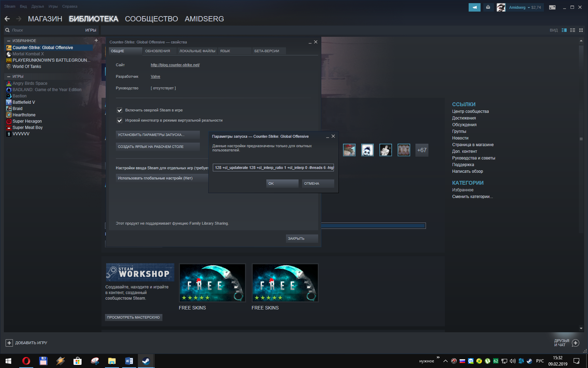Click the launch options text field
The image size is (588, 368).
click(x=273, y=168)
